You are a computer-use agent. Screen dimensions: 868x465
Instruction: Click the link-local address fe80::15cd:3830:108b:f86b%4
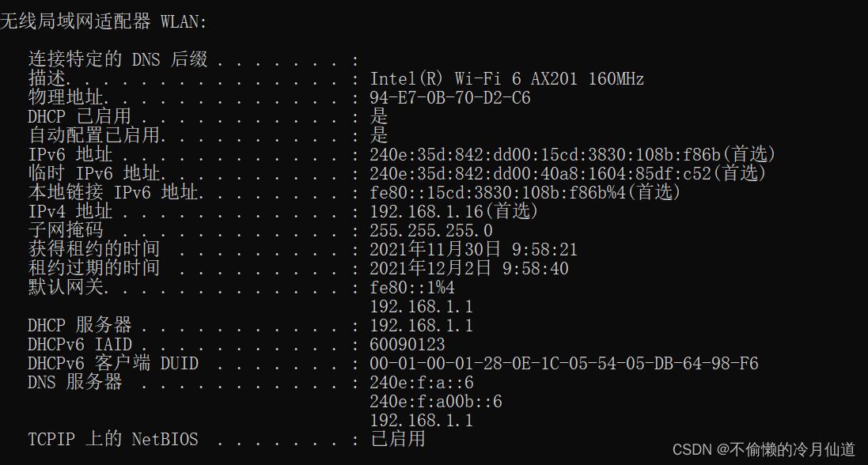coord(525,193)
